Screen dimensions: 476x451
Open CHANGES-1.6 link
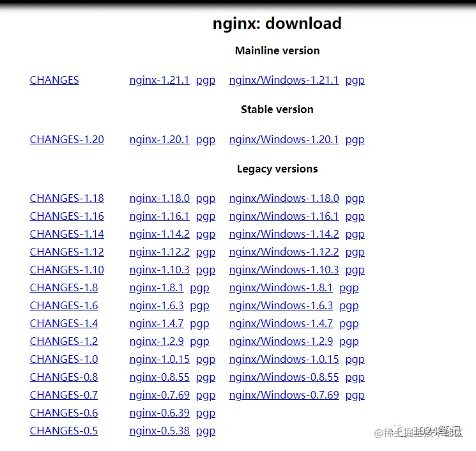pos(64,305)
